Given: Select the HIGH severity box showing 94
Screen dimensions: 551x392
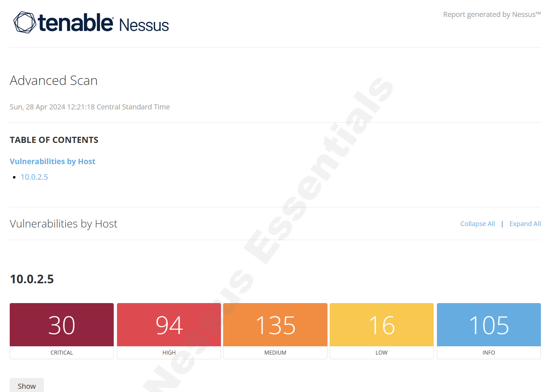Looking at the screenshot, I should pyautogui.click(x=168, y=324).
